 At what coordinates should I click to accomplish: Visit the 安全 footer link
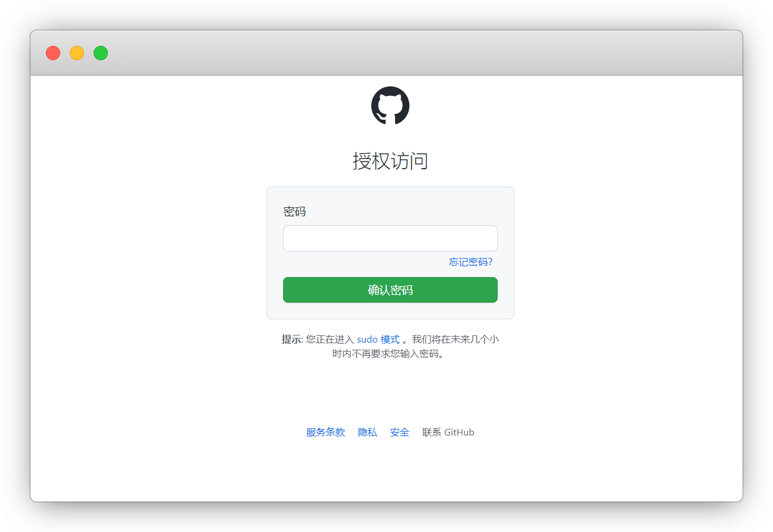click(399, 433)
